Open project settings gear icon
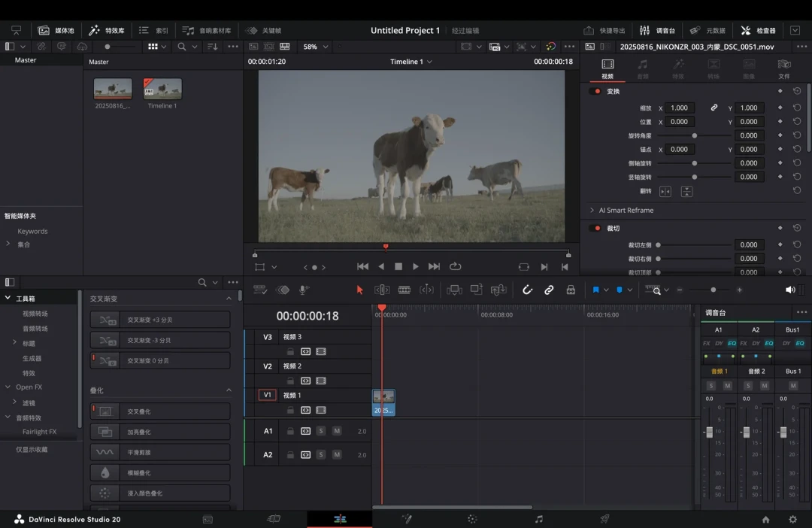Viewport: 812px width, 528px height. click(793, 519)
